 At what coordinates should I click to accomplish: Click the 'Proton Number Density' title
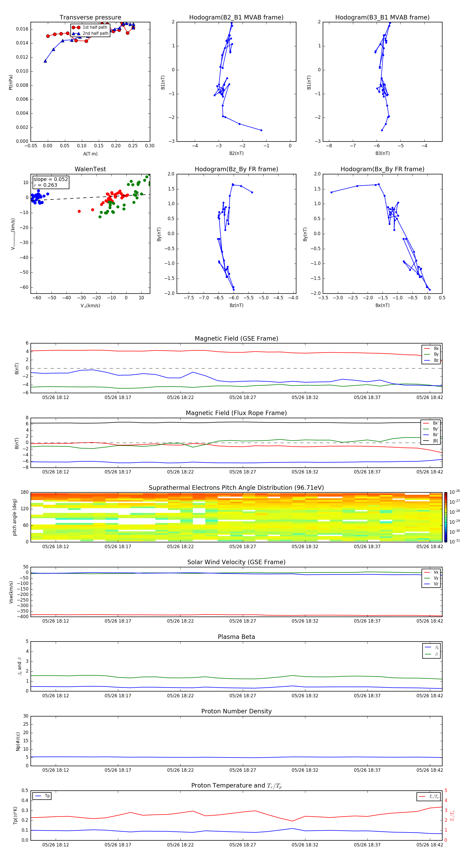(236, 711)
